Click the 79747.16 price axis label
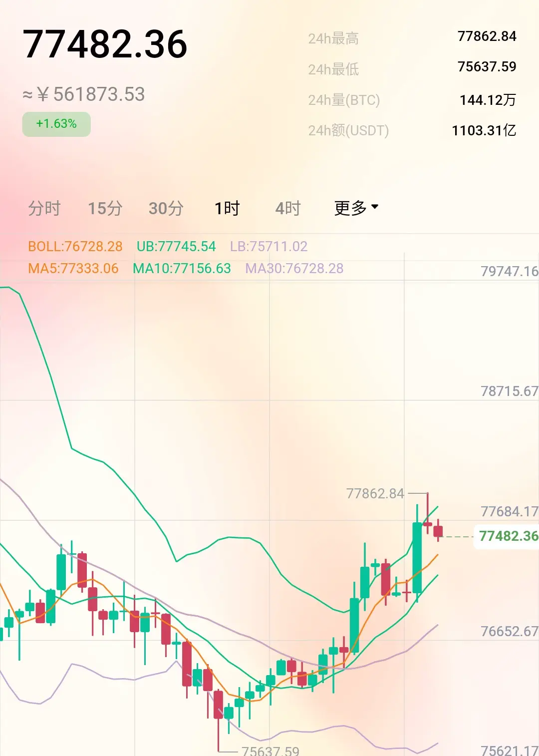Image resolution: width=539 pixels, height=756 pixels. coord(510,271)
